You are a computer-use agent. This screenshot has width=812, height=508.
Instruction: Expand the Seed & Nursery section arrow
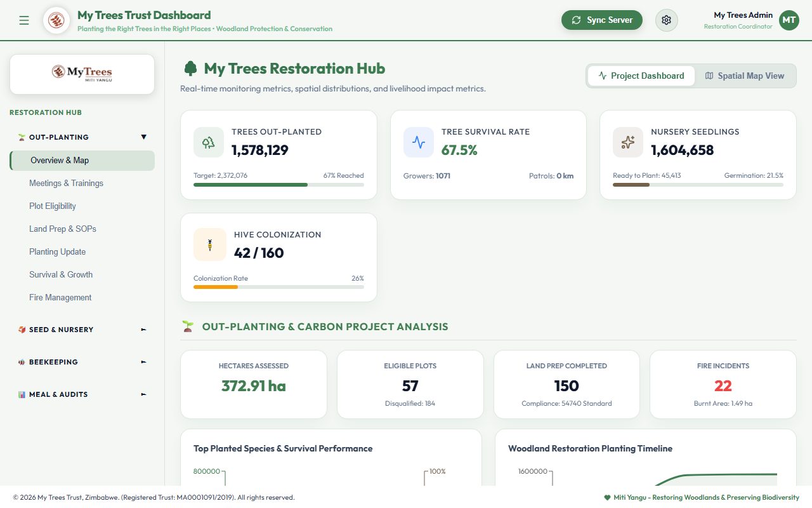click(x=143, y=330)
